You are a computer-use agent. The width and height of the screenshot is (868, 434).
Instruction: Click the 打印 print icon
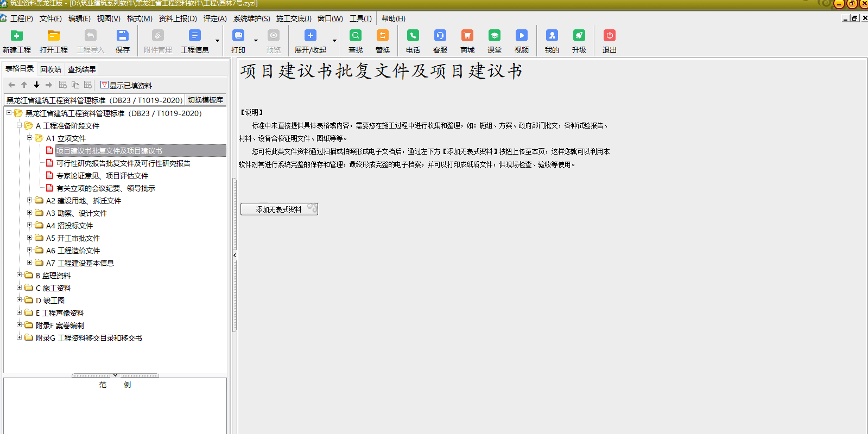(238, 36)
